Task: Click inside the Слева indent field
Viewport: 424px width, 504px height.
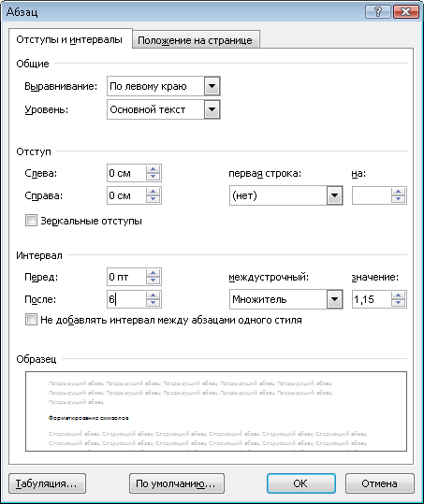Action: pos(126,173)
